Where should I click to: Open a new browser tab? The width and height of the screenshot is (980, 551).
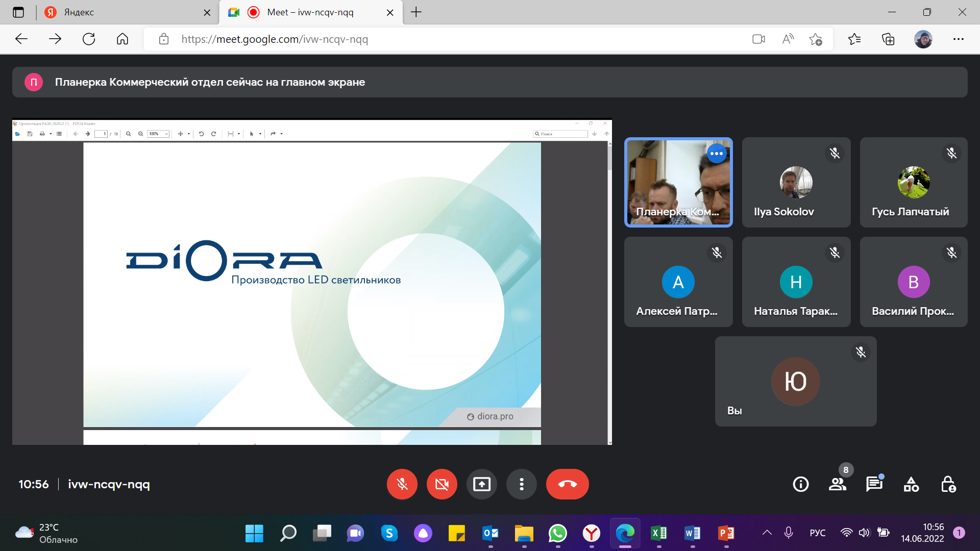coord(416,12)
